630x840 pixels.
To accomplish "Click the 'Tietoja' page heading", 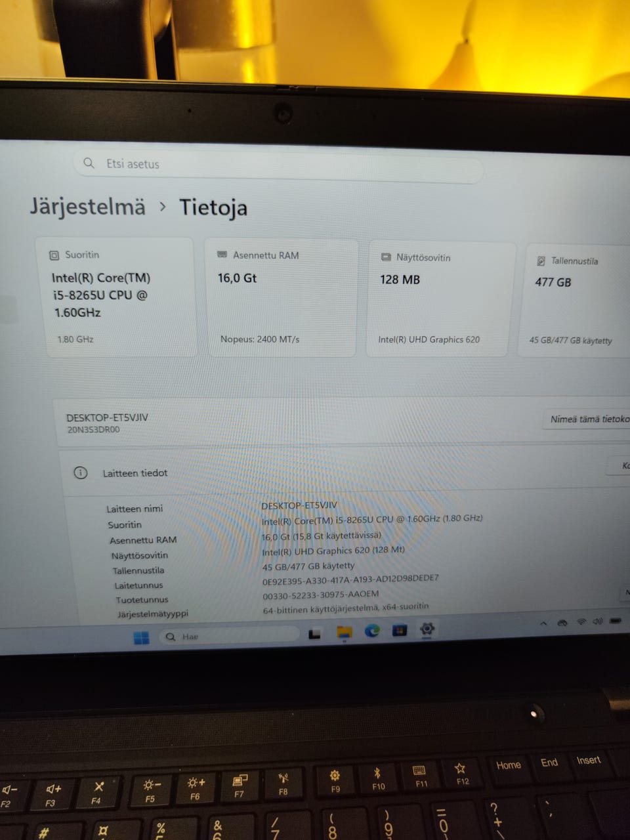I will click(x=213, y=207).
